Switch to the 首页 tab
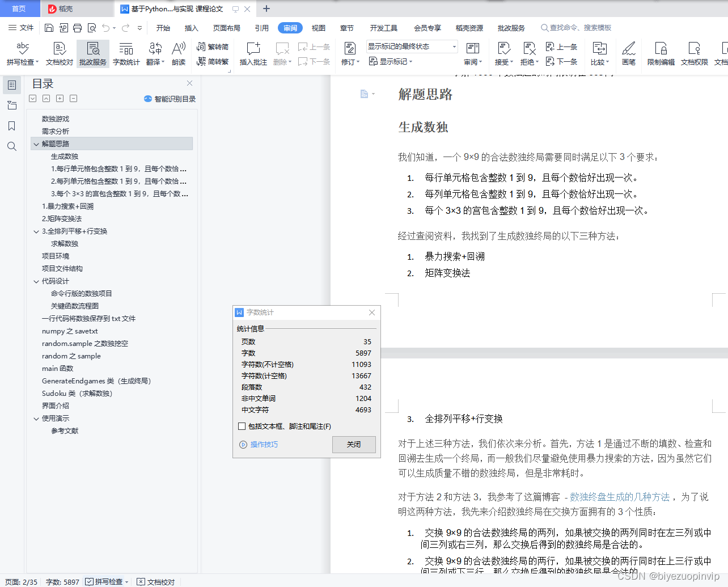 coord(19,9)
